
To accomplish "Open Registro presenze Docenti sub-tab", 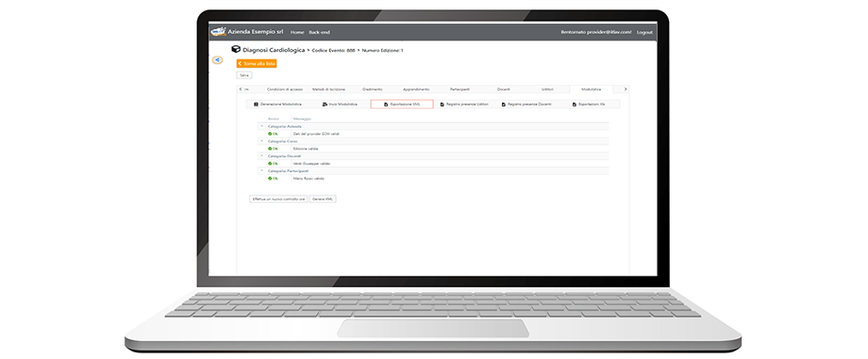I will (526, 104).
